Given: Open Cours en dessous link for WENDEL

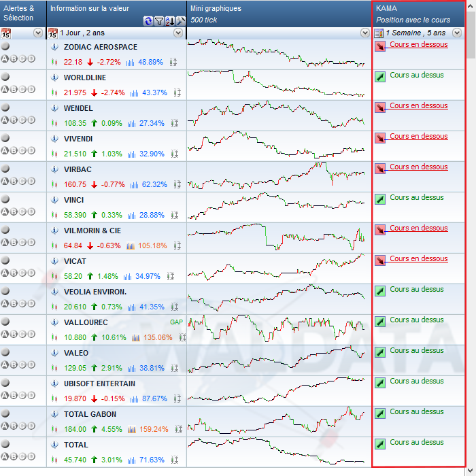Looking at the screenshot, I should (419, 105).
